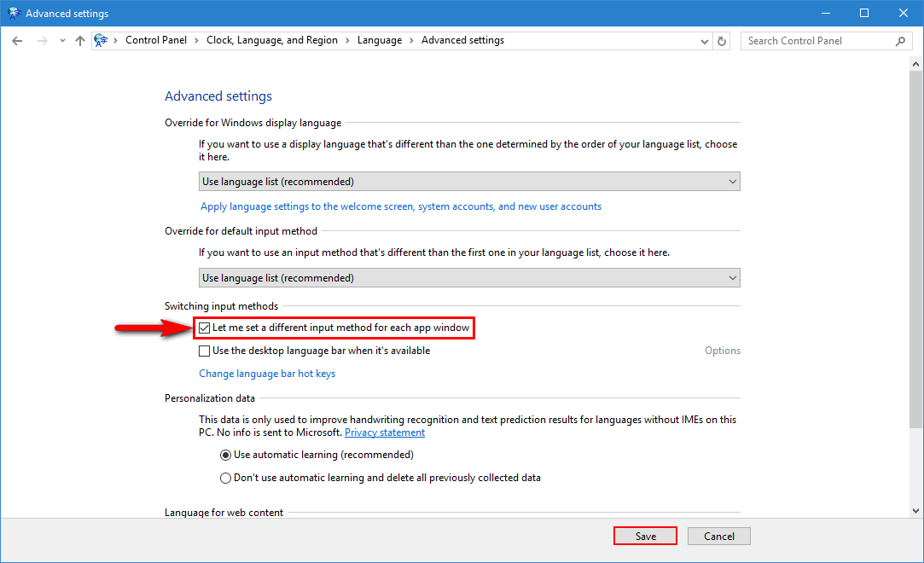Click the refresh icon beside the address bar
The height and width of the screenshot is (563, 924).
(721, 40)
